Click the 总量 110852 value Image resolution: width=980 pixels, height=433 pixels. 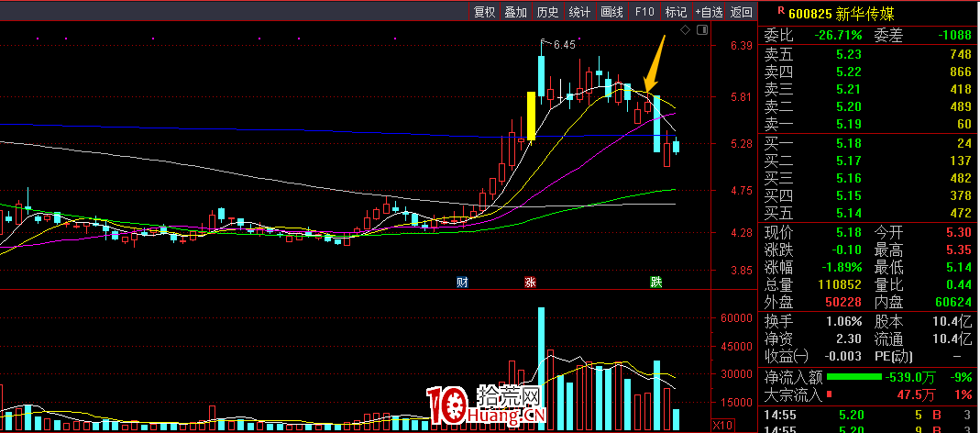(x=841, y=285)
